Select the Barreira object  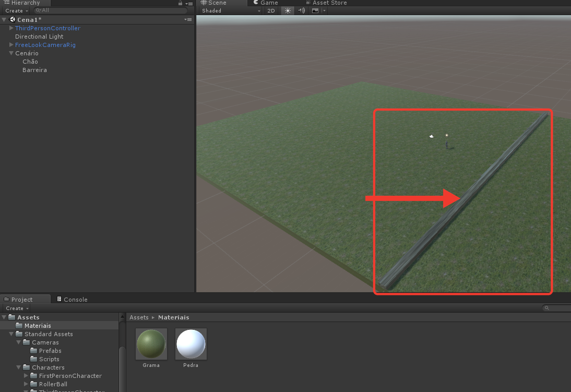click(x=34, y=70)
